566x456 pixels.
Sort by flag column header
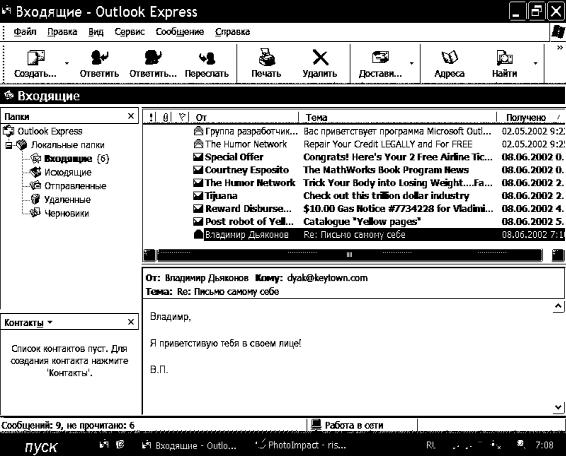[182, 117]
